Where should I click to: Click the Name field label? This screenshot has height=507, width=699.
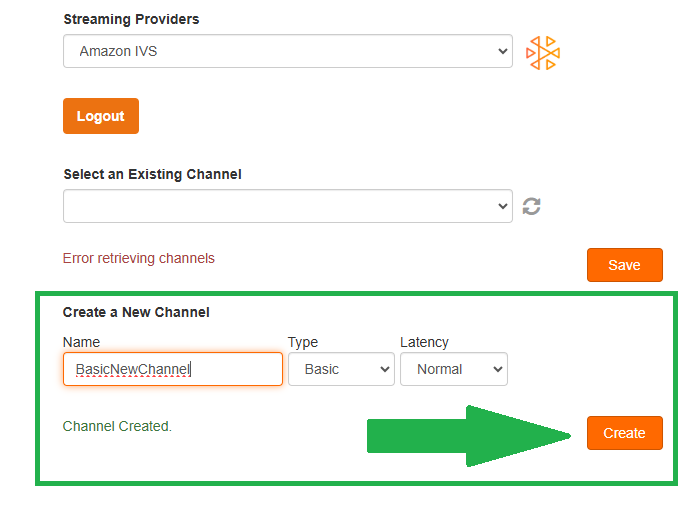81,342
